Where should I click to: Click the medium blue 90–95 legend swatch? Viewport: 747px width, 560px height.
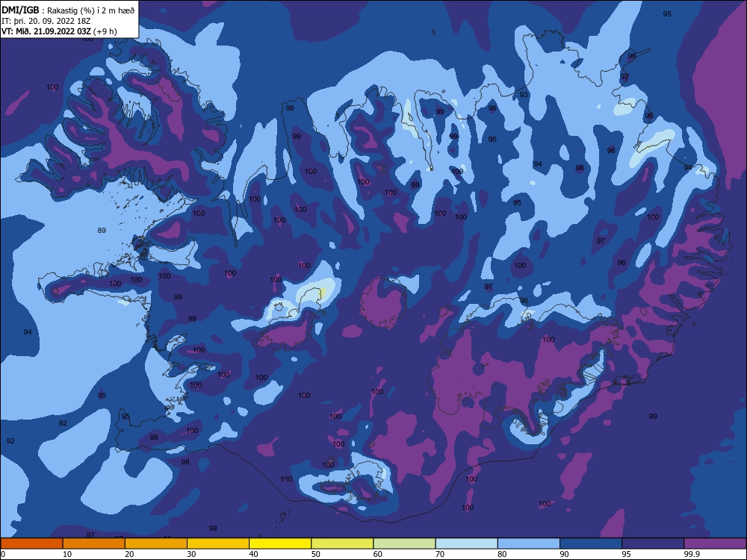coord(591,544)
